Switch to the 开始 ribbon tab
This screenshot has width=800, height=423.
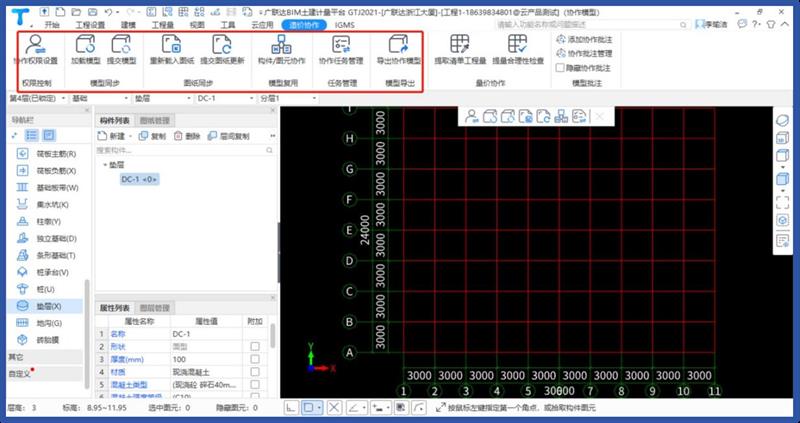pos(52,24)
